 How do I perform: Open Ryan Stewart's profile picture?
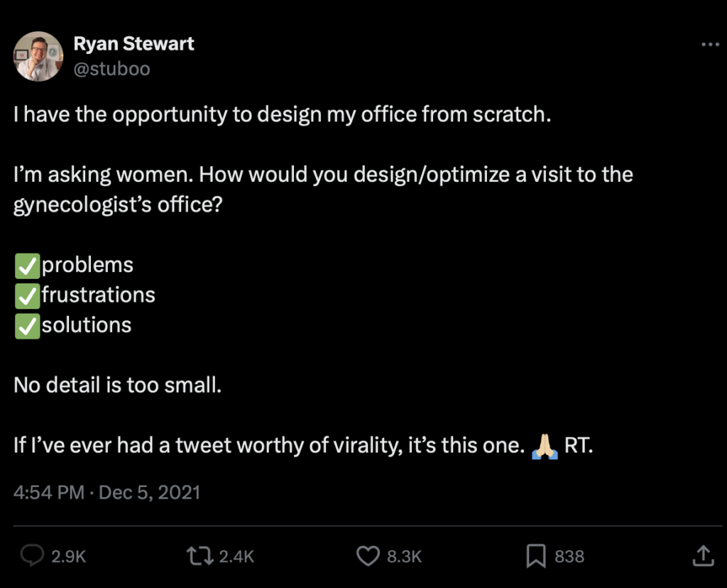point(38,56)
